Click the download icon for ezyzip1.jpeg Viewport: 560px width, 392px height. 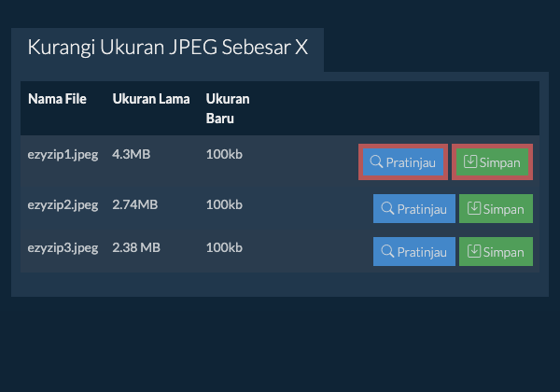tap(470, 162)
